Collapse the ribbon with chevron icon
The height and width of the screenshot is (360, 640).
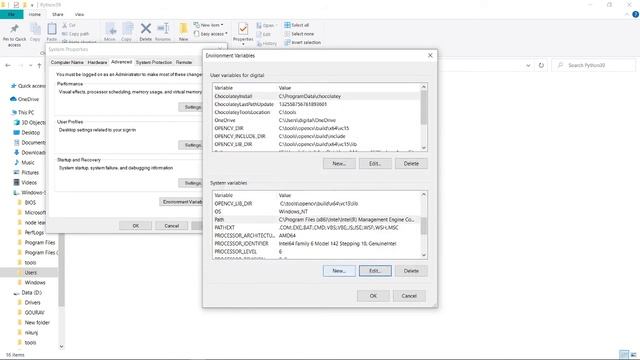[627, 14]
